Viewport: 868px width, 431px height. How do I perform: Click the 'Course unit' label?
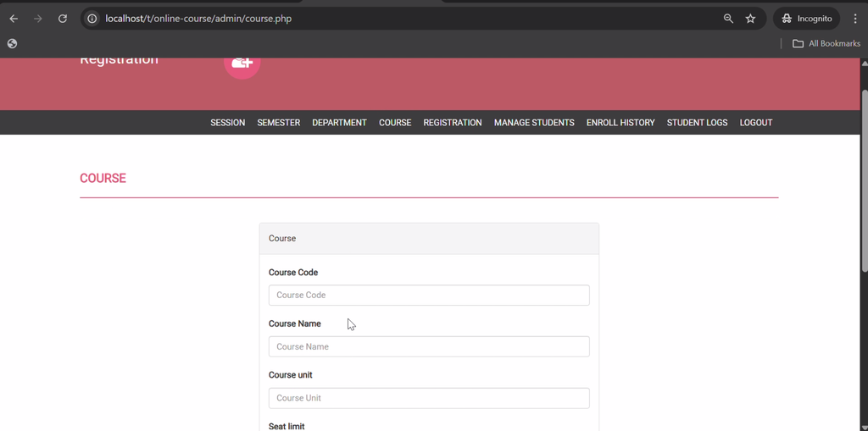[291, 375]
